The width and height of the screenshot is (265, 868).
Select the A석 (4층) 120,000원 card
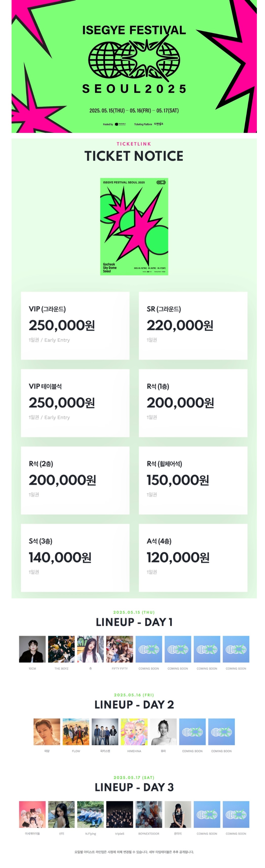(193, 557)
